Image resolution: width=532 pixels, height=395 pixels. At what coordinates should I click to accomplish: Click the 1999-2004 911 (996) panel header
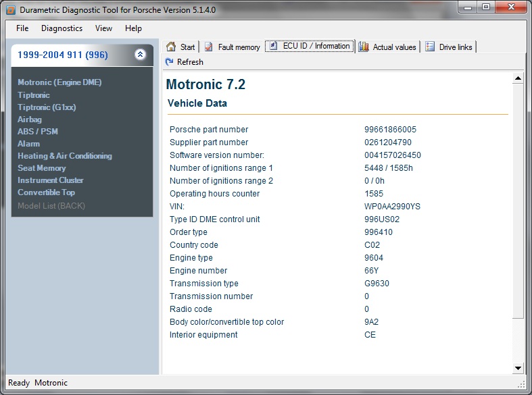82,55
